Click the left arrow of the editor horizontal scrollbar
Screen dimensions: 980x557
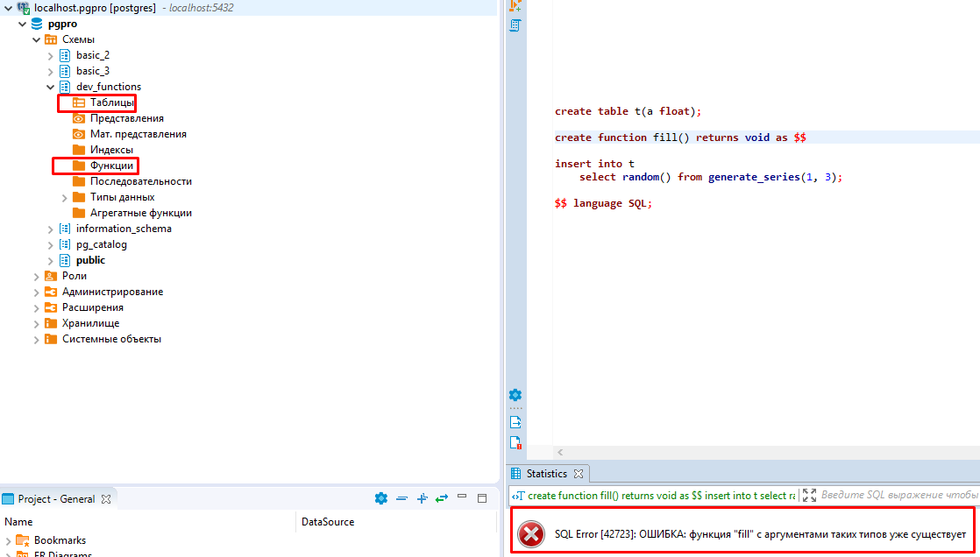pyautogui.click(x=560, y=452)
